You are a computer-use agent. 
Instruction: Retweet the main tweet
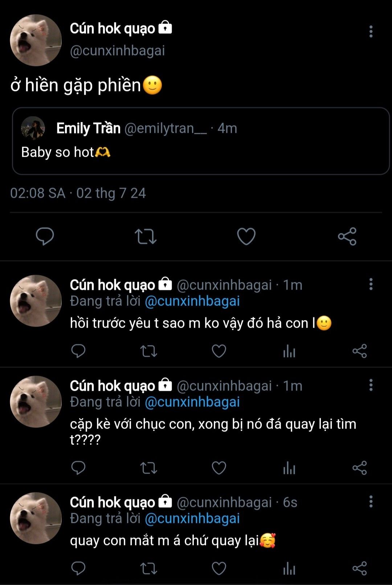(x=146, y=236)
